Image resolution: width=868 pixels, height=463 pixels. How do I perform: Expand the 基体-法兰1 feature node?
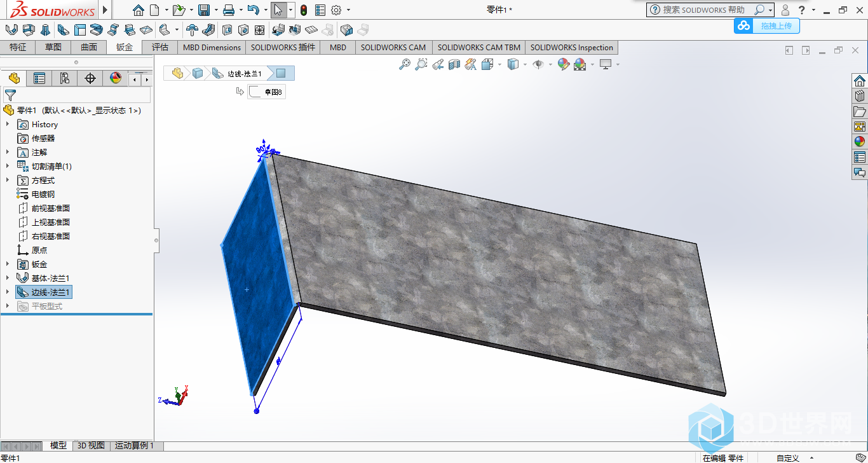tap(8, 278)
